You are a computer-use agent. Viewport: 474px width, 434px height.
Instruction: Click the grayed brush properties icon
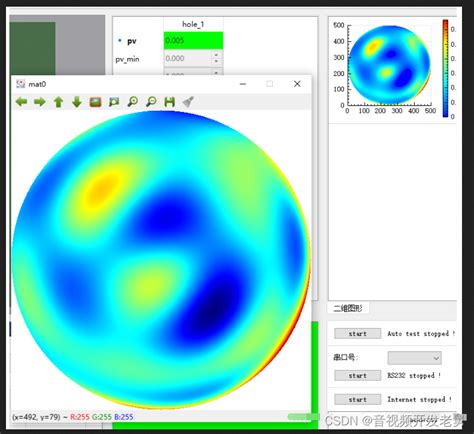click(x=188, y=102)
